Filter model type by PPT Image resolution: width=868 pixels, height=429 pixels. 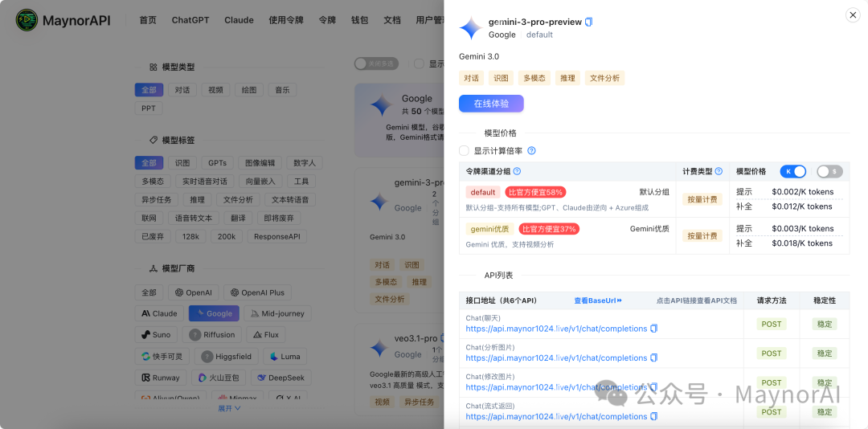pos(149,108)
